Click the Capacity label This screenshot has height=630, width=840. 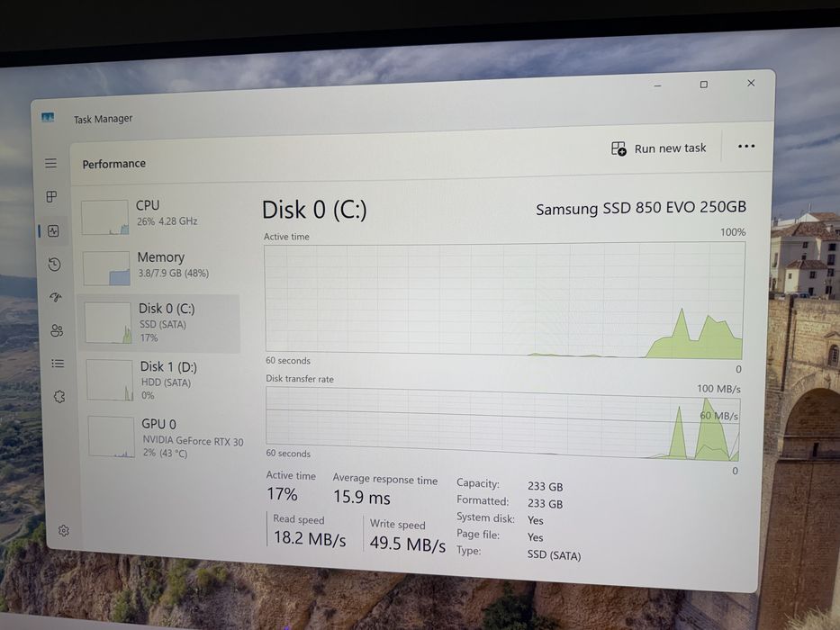(478, 483)
